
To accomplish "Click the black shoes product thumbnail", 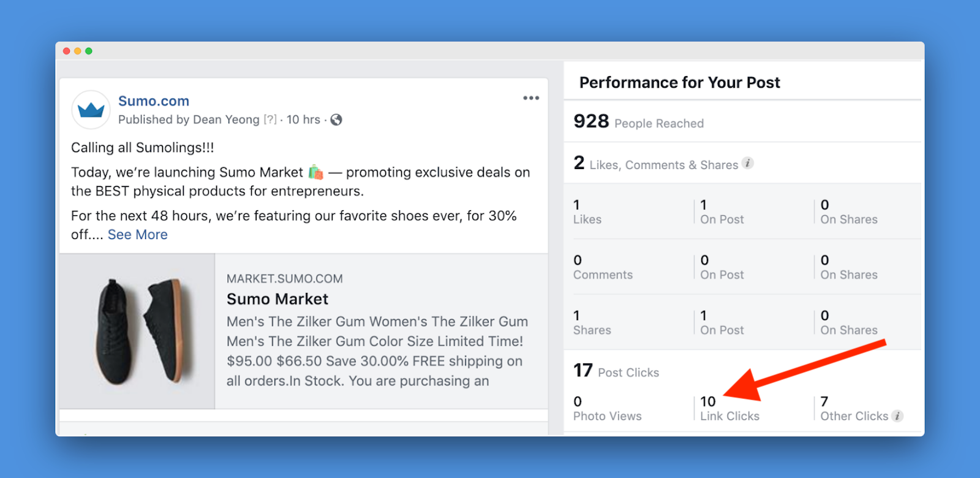I will (x=137, y=332).
